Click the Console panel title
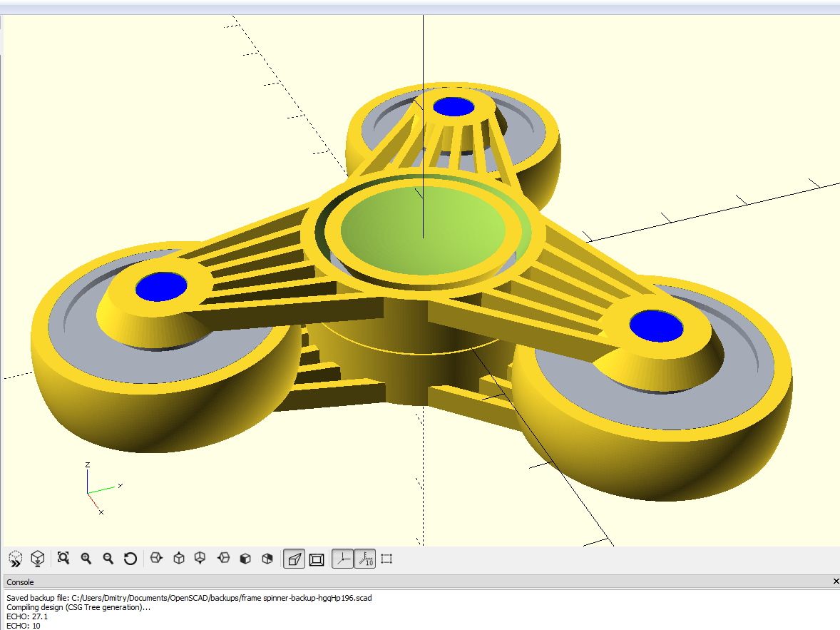 point(20,582)
